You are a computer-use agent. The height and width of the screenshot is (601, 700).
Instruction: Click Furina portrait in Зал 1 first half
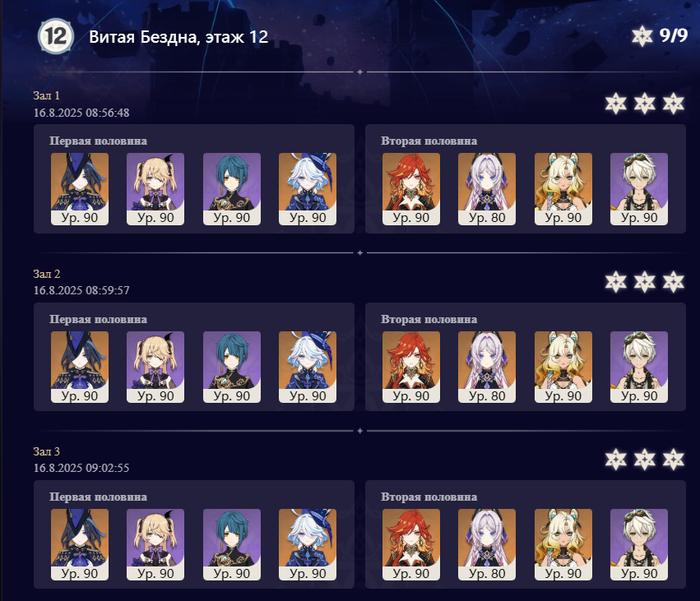click(x=308, y=189)
